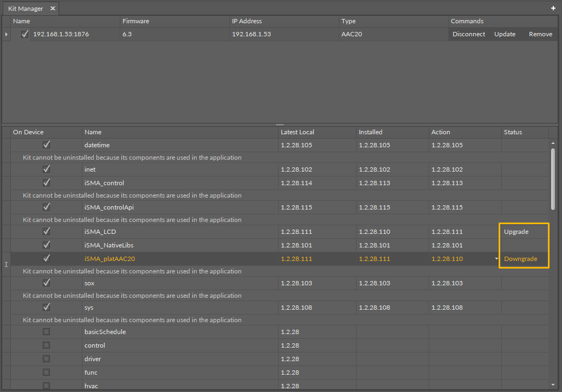Open the Action dropdown for iSMA_platAAC20

tap(496, 259)
